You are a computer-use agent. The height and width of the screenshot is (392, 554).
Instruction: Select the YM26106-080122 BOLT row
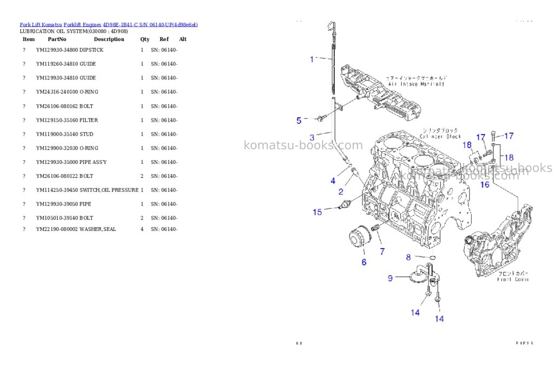(100, 176)
